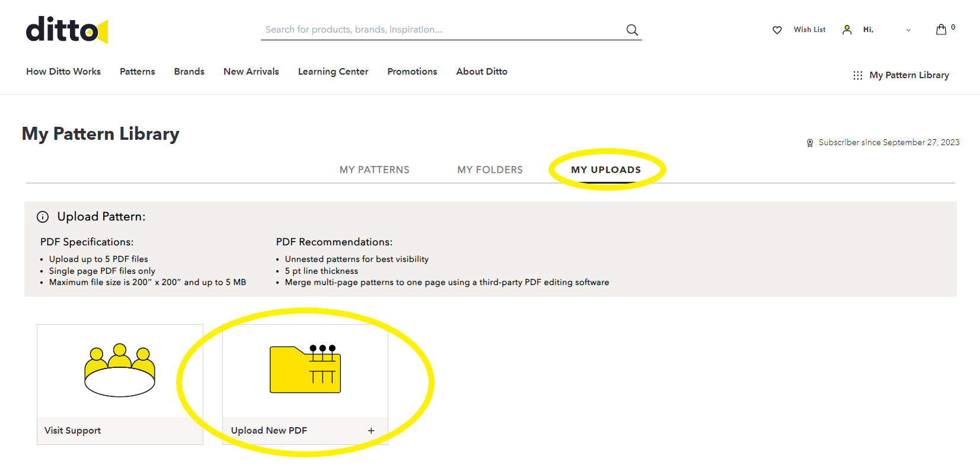Open the Learning Center link
Viewport: 980px width, 468px height.
tap(333, 72)
